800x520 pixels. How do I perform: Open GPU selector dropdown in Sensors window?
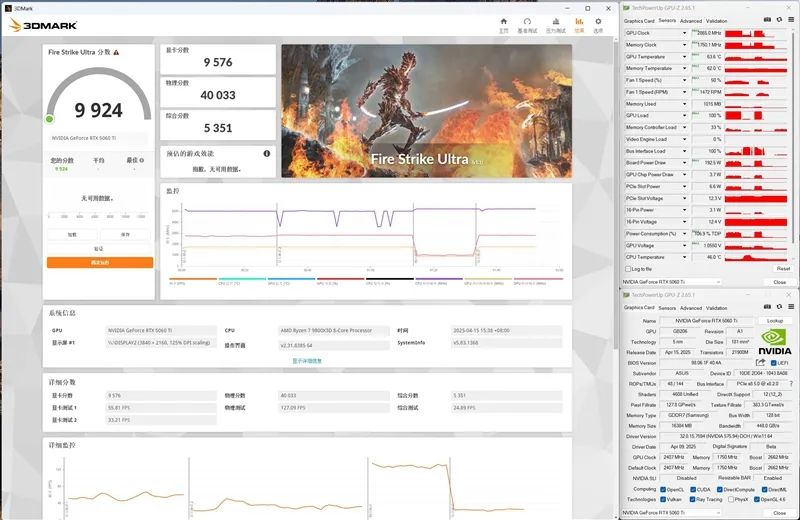(x=671, y=282)
